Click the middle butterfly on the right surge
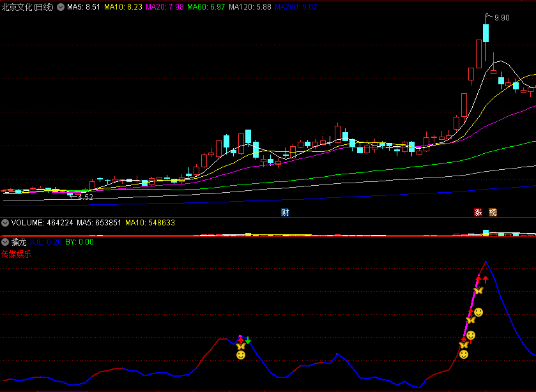 pyautogui.click(x=471, y=320)
